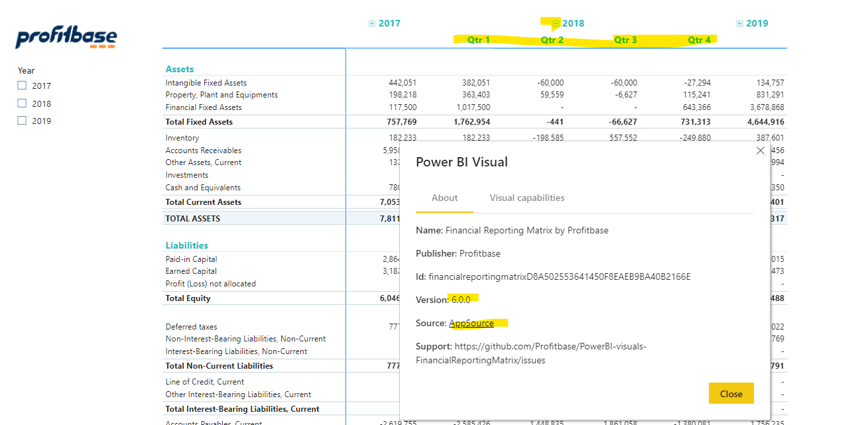
Task: Click the 831,291 cell
Action: point(771,95)
